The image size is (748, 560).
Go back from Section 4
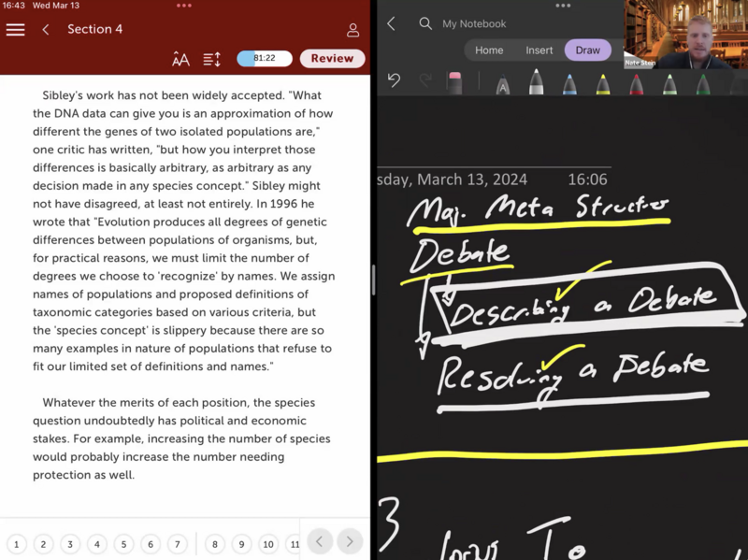tap(46, 30)
